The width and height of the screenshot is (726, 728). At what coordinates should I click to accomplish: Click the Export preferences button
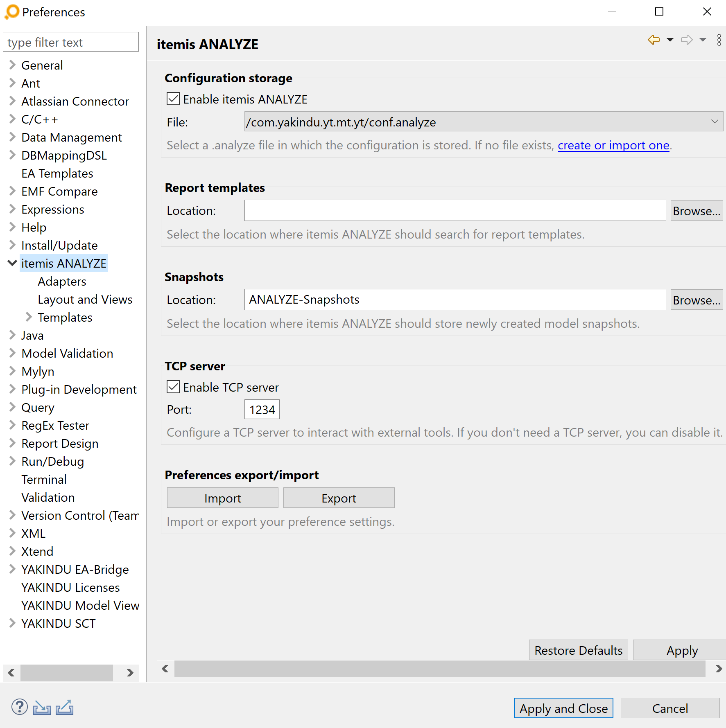coord(339,498)
